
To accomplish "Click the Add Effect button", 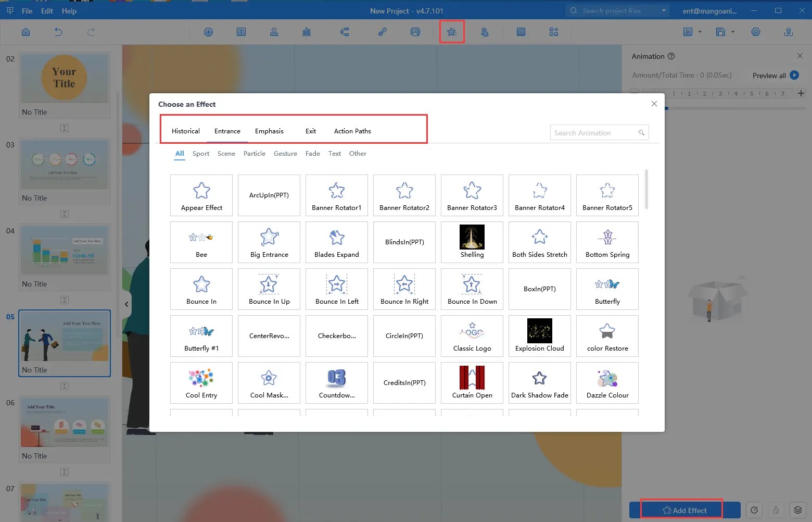I will click(x=682, y=509).
